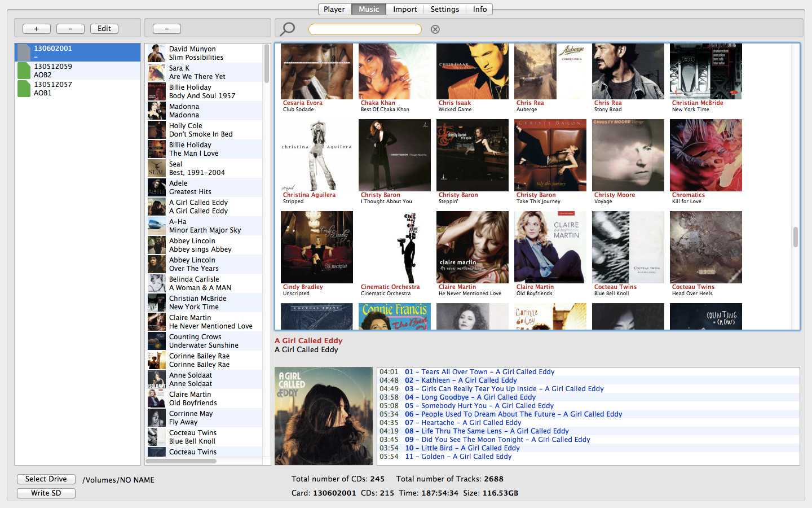This screenshot has width=812, height=508.
Task: Switch to the Player tab
Action: point(334,9)
